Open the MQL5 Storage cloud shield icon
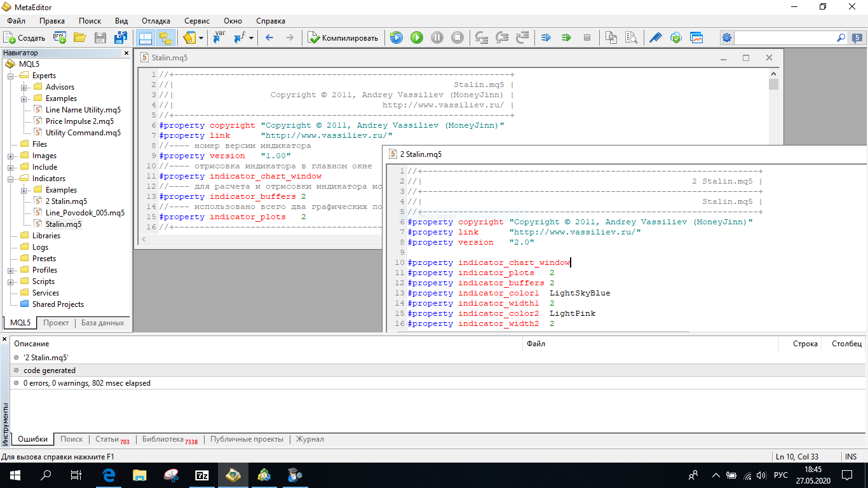Image resolution: width=868 pixels, height=488 pixels. [676, 37]
